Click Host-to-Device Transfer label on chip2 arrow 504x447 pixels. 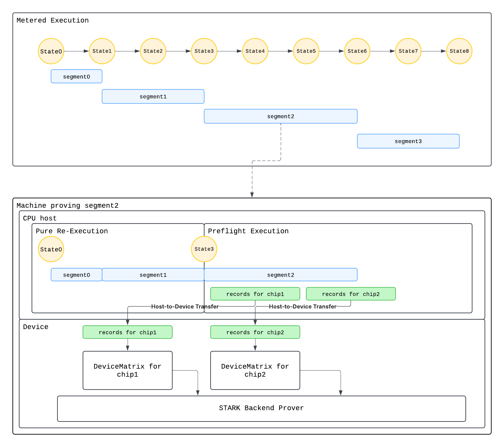(x=303, y=307)
